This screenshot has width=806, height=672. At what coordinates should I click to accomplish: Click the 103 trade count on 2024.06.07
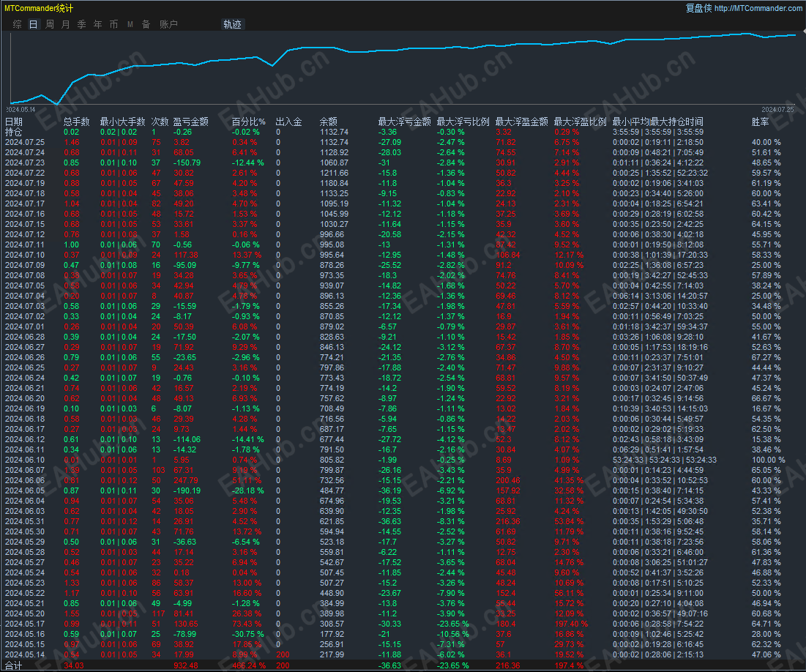click(158, 470)
